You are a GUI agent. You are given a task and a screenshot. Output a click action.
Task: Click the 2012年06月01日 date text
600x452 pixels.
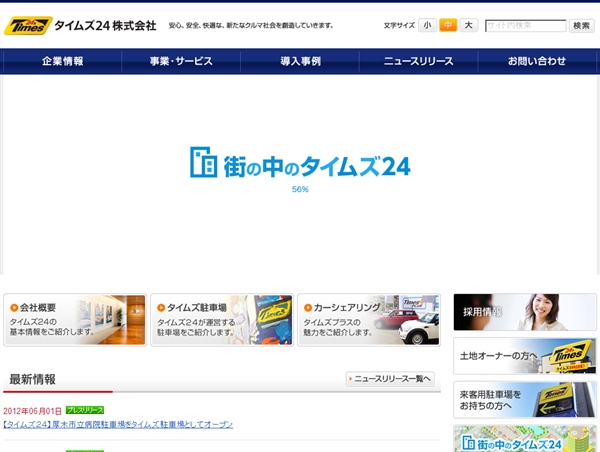[33, 411]
